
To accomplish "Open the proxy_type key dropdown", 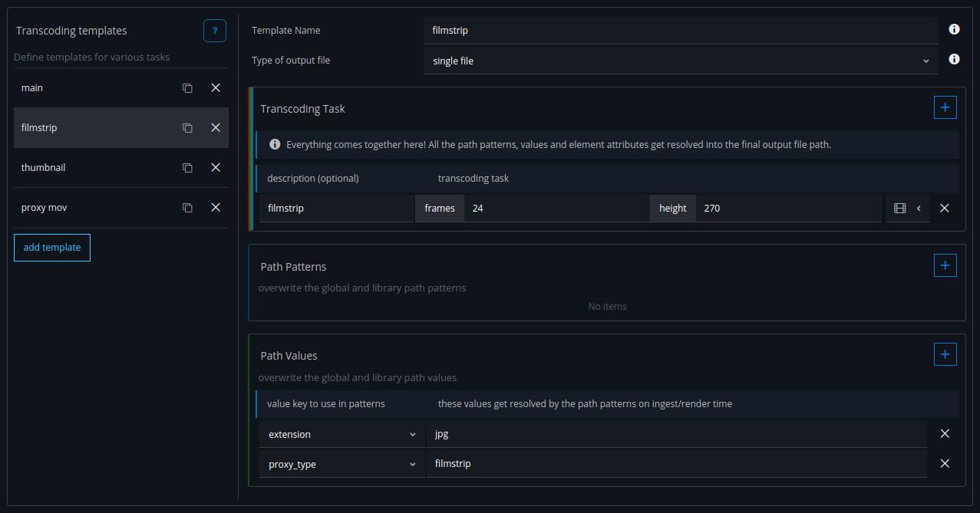I will click(342, 465).
